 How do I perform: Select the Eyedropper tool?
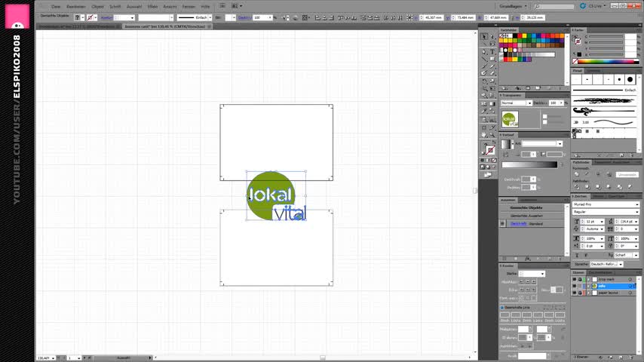tap(484, 112)
